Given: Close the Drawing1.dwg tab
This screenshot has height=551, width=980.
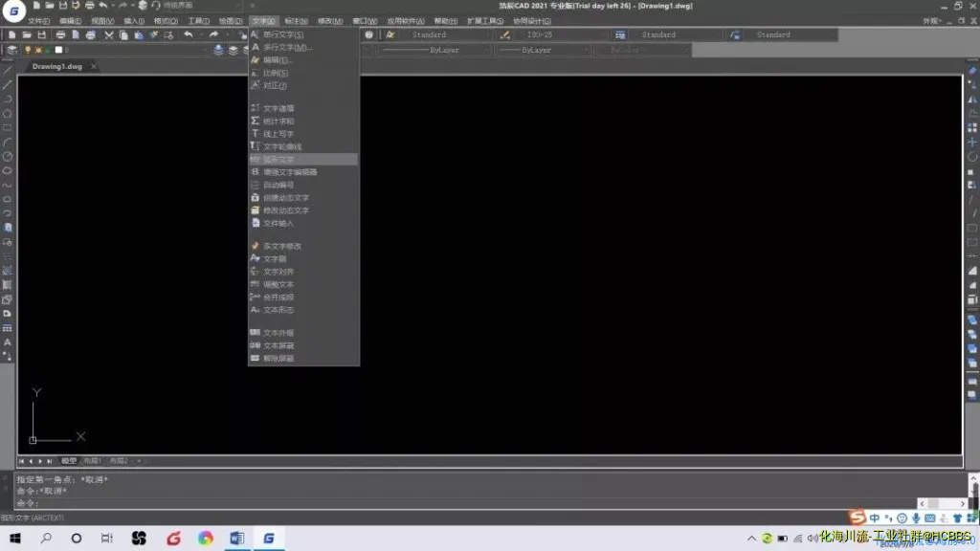Looking at the screenshot, I should point(94,66).
